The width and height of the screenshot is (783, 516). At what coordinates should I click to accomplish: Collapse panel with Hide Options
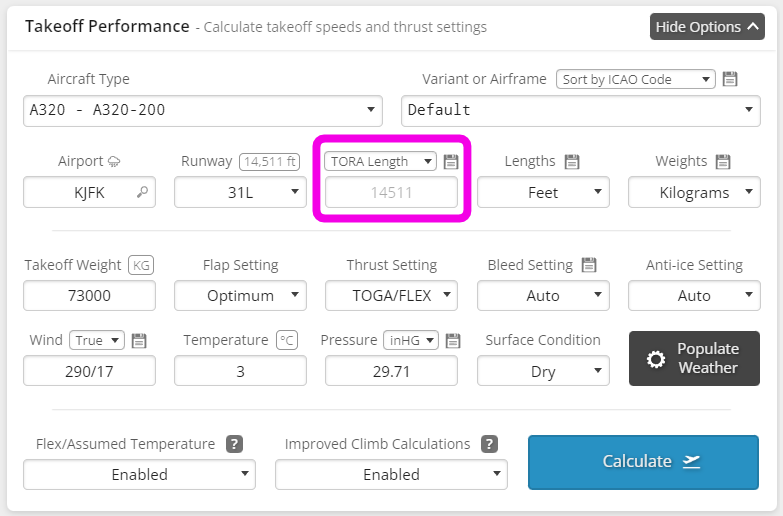[707, 27]
